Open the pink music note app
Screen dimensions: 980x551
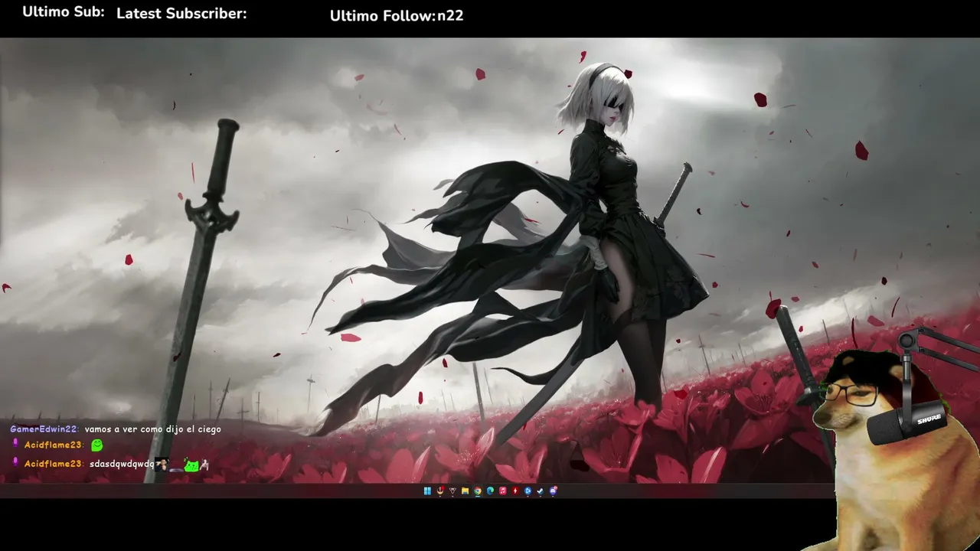503,491
